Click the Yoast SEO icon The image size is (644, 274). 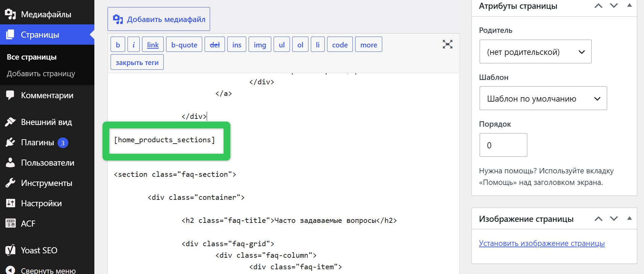point(10,250)
